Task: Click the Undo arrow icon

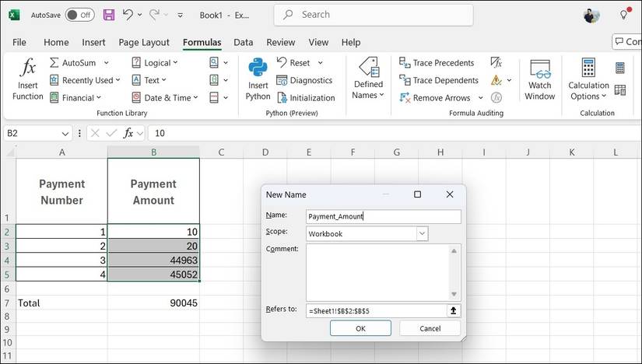Action: 128,15
